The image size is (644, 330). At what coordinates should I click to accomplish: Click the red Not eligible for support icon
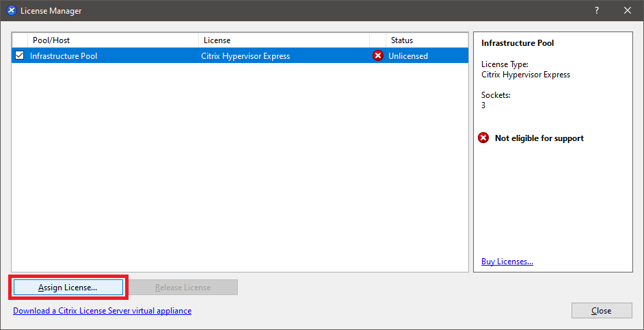click(483, 138)
